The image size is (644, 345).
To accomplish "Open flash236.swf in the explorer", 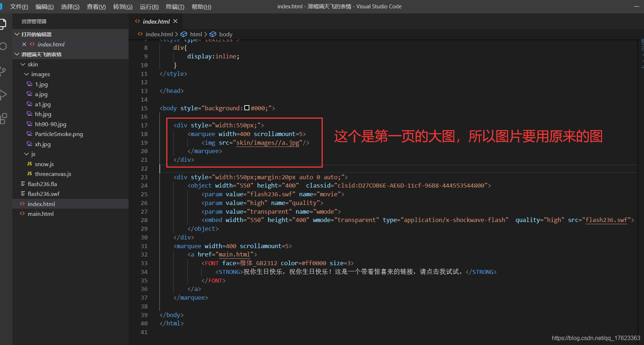I will pyautogui.click(x=70, y=194).
